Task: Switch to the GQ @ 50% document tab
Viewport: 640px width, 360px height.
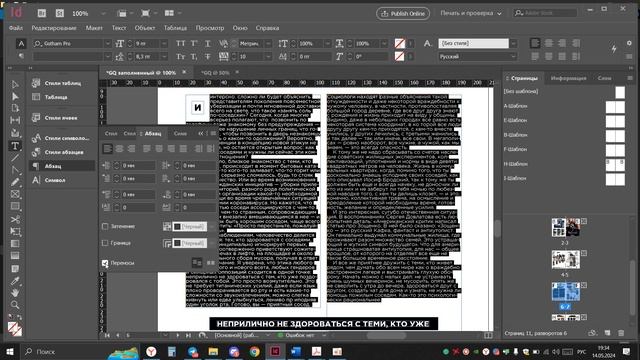Action: pos(215,72)
